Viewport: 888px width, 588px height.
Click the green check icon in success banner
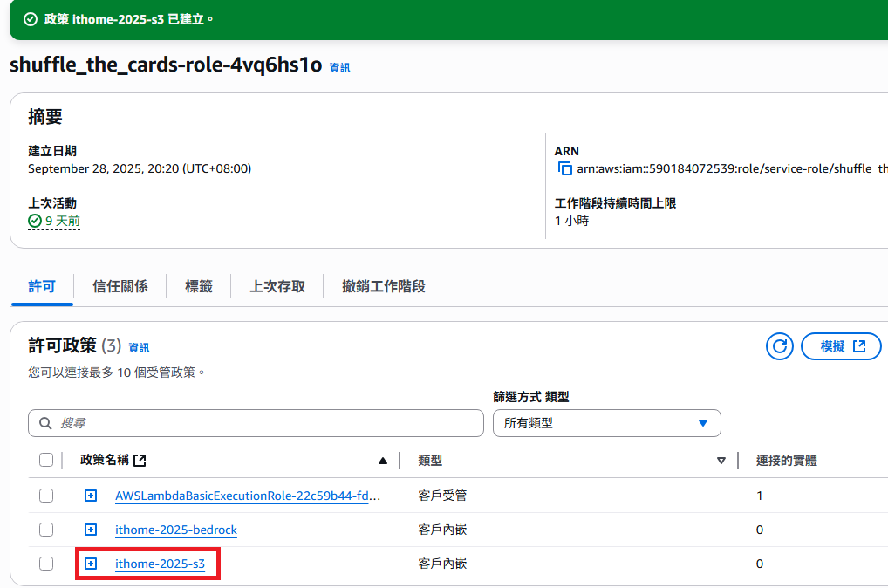point(31,19)
